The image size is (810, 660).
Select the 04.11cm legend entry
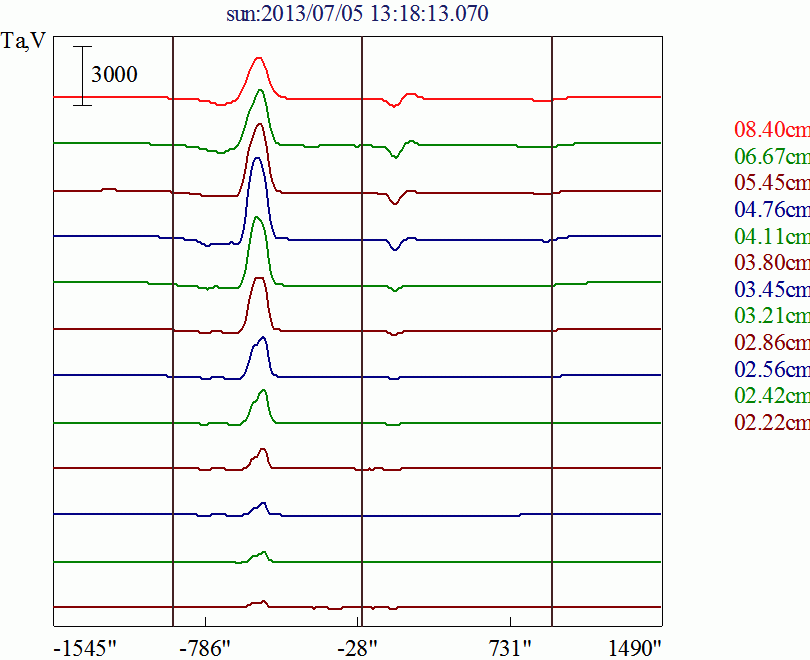coord(772,236)
